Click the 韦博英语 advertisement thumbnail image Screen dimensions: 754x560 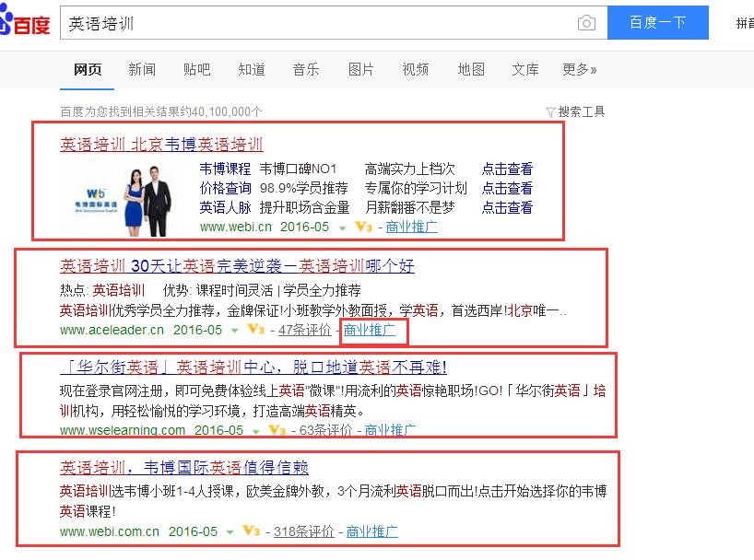pos(125,188)
